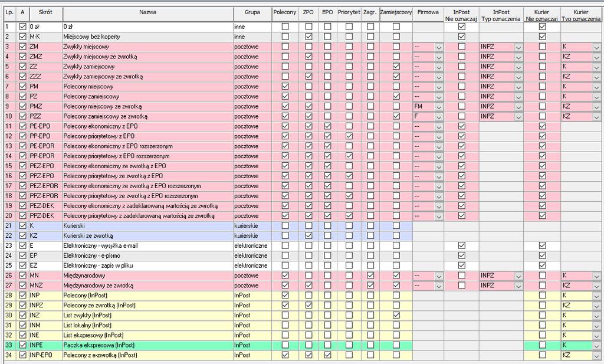Open Firmowa dropdown in PE-EPOR row

click(x=439, y=146)
